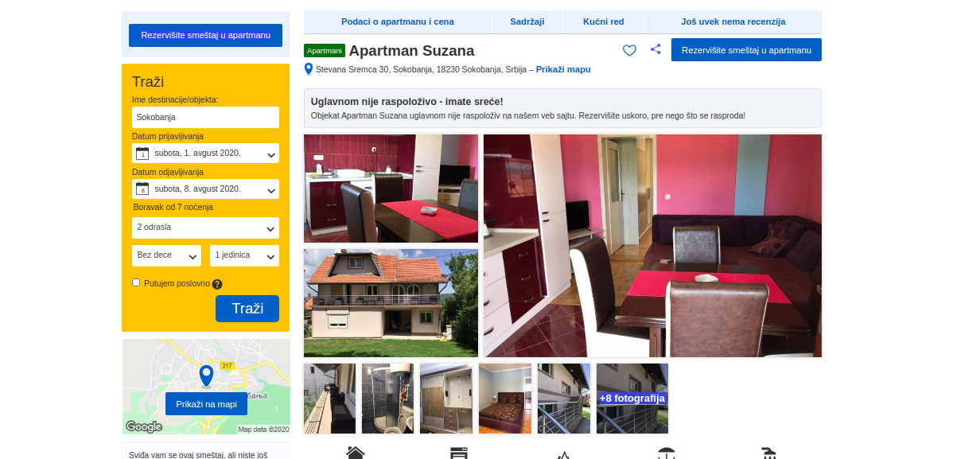
Task: Click the location pin beside the address
Action: point(309,69)
